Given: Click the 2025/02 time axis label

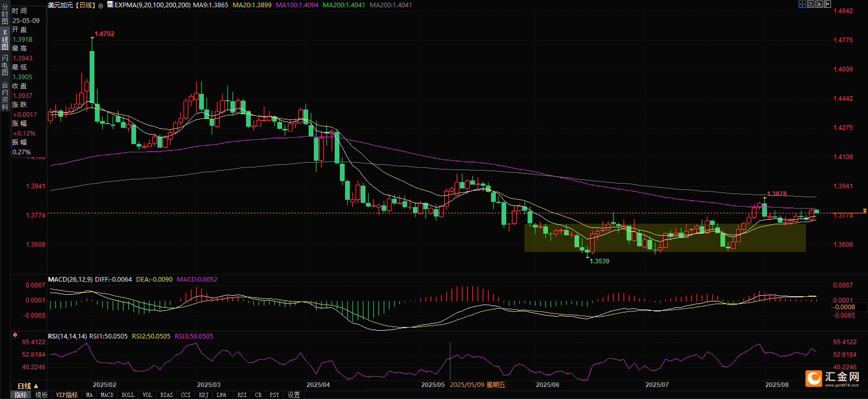Looking at the screenshot, I should (x=104, y=385).
